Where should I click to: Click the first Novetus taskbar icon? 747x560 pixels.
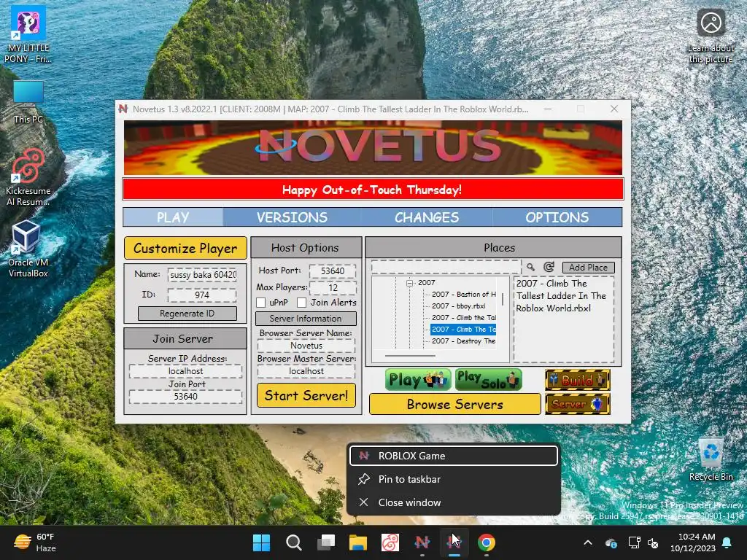(422, 542)
